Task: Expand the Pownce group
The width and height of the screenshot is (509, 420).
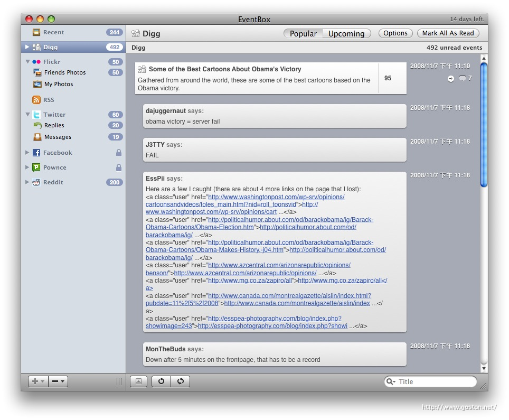Action: (27, 167)
